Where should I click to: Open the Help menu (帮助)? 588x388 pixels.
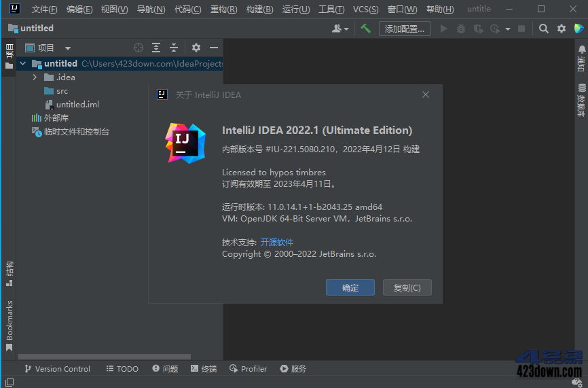pyautogui.click(x=440, y=9)
